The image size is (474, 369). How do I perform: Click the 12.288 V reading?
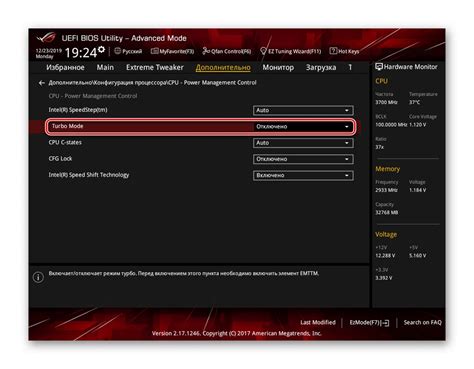385,256
